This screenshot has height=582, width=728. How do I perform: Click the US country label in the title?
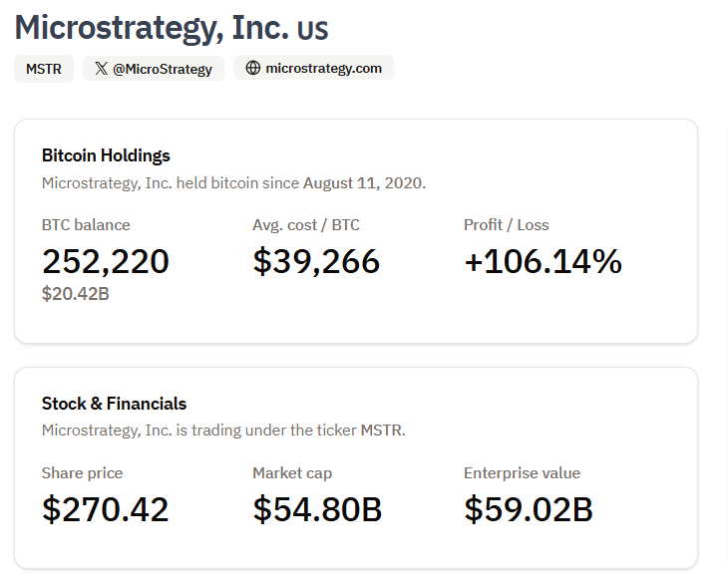point(312,28)
